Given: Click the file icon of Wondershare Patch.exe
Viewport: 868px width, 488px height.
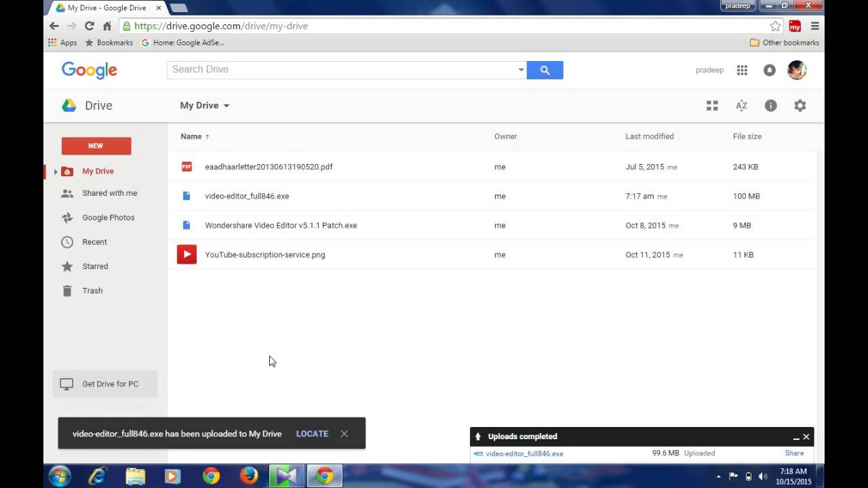Looking at the screenshot, I should coord(186,225).
